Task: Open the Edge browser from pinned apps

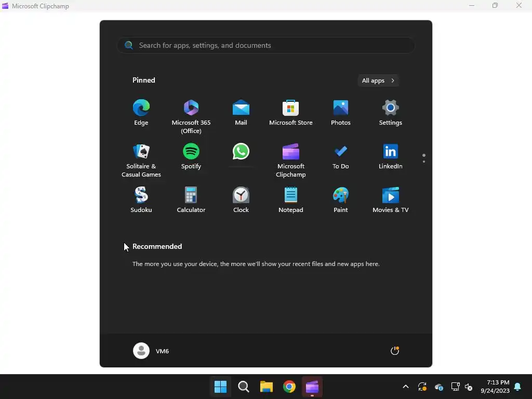Action: click(x=141, y=113)
